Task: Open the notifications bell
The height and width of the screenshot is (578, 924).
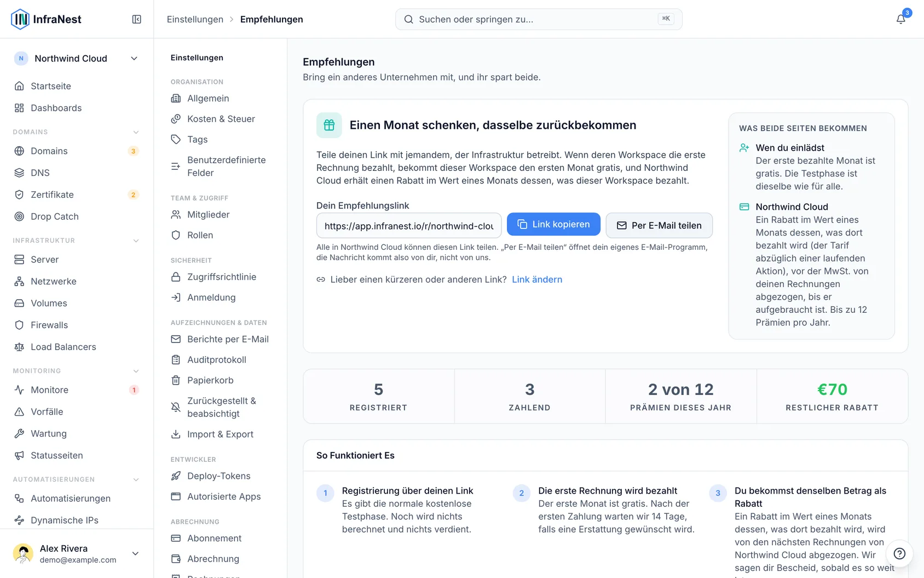Action: click(x=900, y=19)
